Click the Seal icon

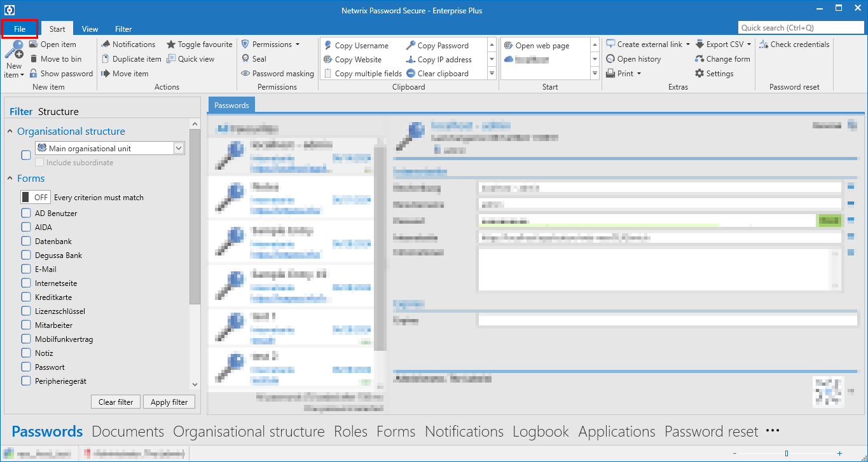coord(245,59)
